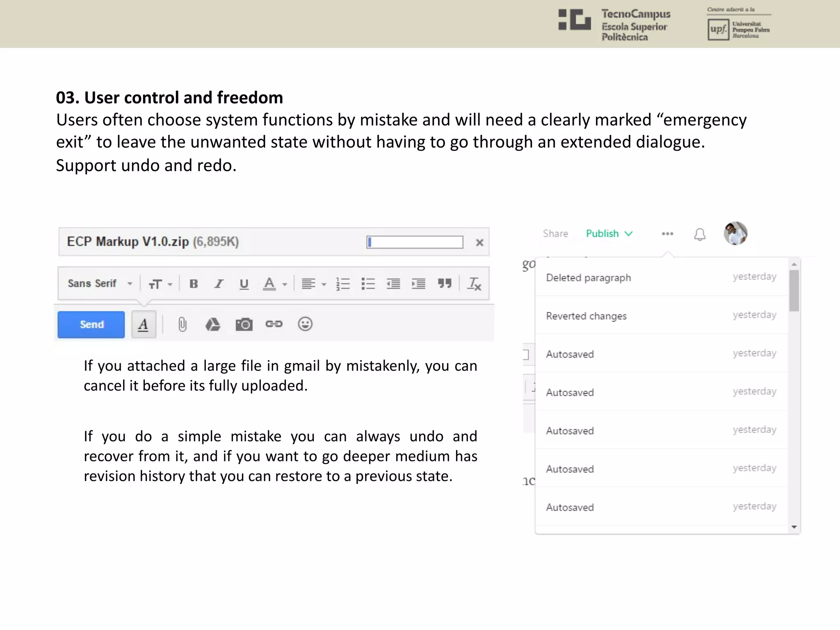Remove formatting with the Tx icon
840x630 pixels.
475,283
